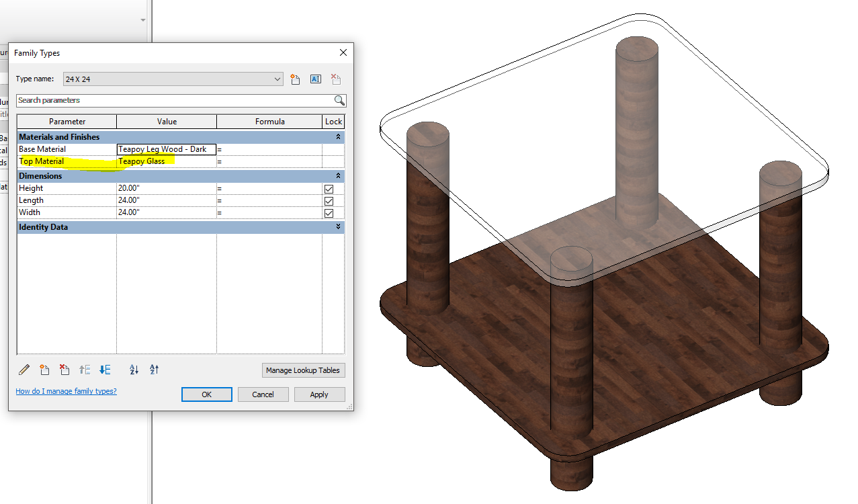
Task: Open the Type name dropdown
Action: (x=277, y=79)
